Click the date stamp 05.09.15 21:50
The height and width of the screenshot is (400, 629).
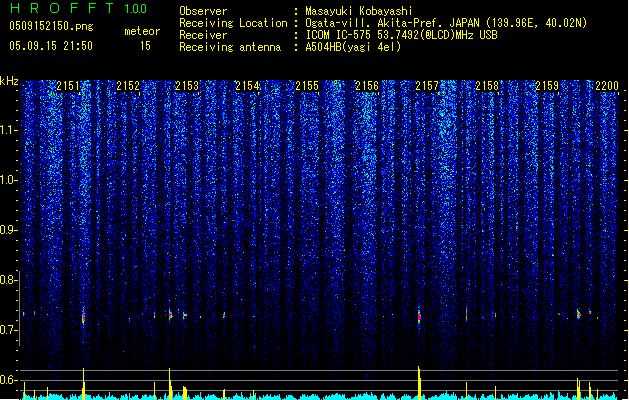click(51, 46)
